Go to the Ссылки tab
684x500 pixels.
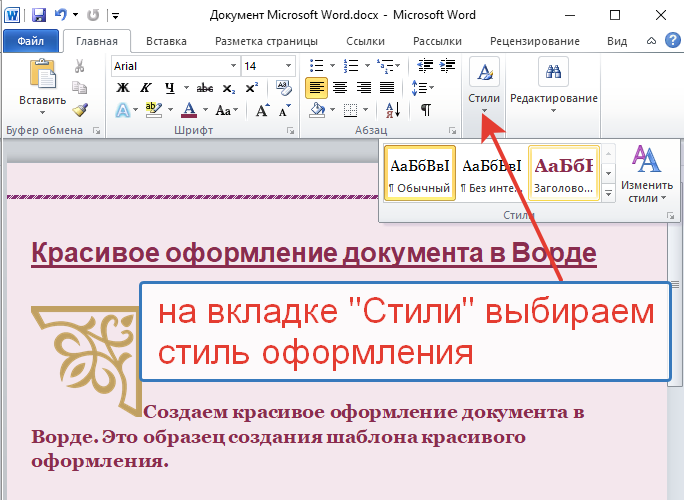[x=365, y=41]
